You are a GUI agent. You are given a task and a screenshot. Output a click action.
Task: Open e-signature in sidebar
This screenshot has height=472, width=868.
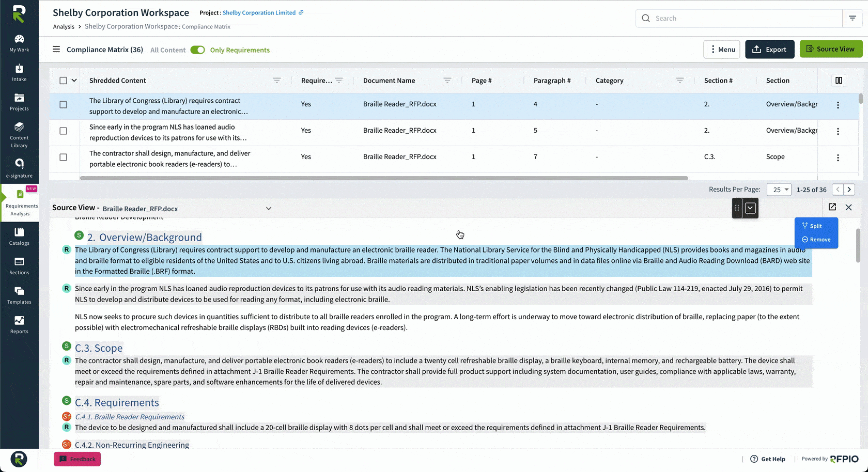tap(19, 168)
